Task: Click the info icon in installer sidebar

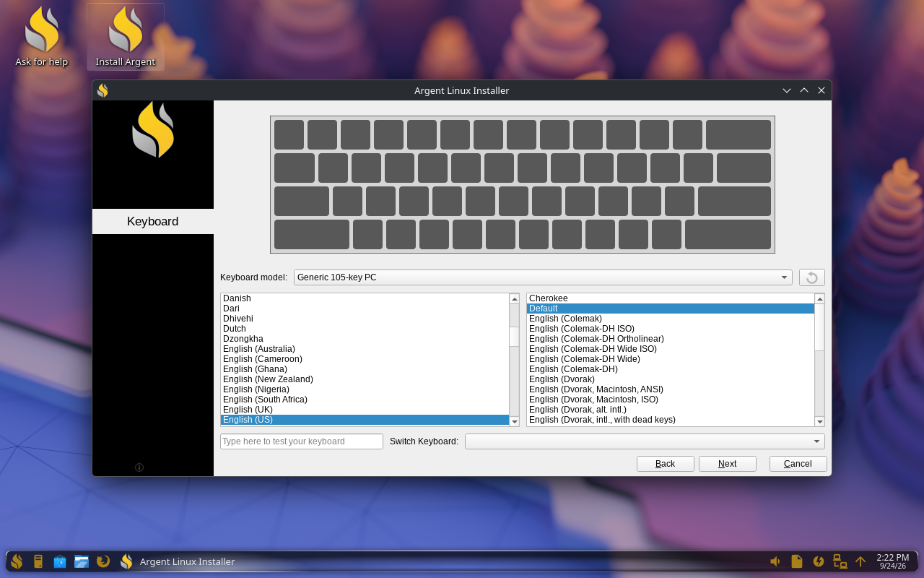Action: (x=139, y=467)
